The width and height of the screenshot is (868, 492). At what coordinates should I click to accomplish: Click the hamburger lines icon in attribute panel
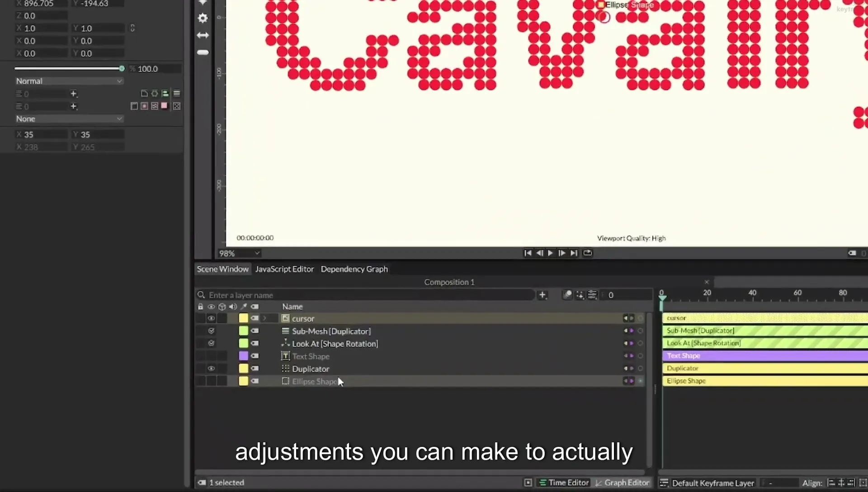[x=177, y=94]
